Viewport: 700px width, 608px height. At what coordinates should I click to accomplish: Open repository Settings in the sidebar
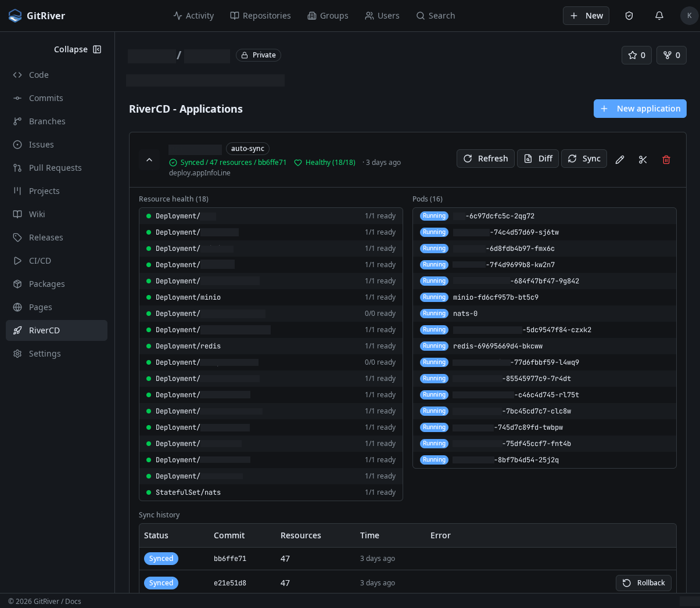56,354
